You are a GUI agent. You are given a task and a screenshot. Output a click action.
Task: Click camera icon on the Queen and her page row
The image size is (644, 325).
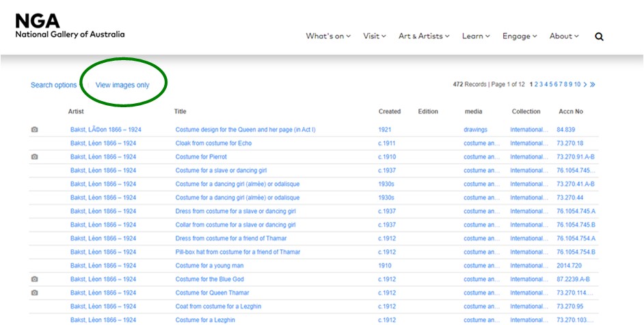pos(35,130)
